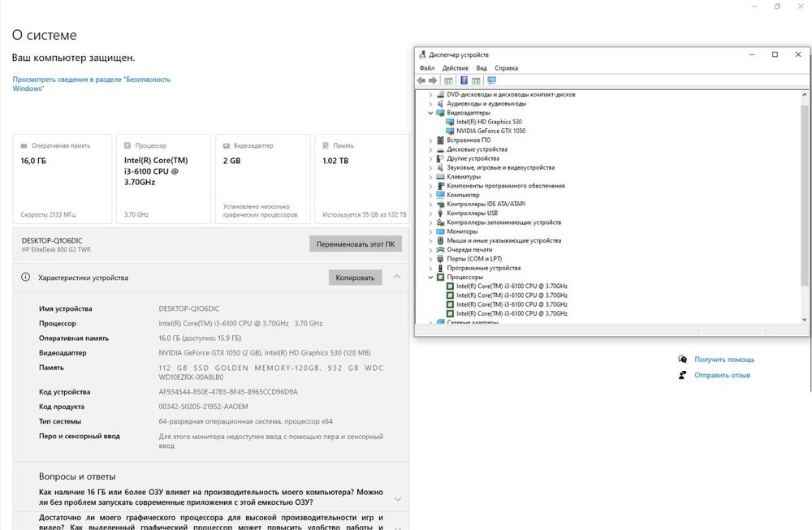
Task: Click the Получить помощь help icon
Action: pos(683,360)
